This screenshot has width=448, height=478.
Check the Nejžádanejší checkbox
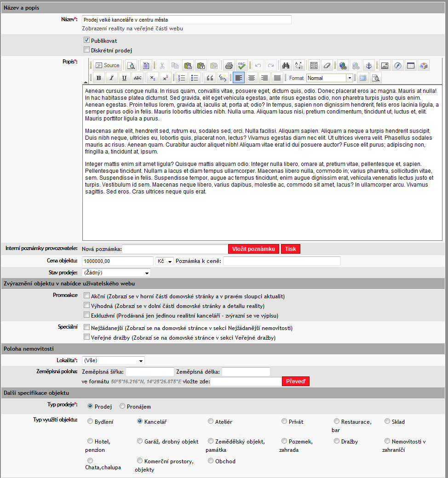tap(86, 327)
